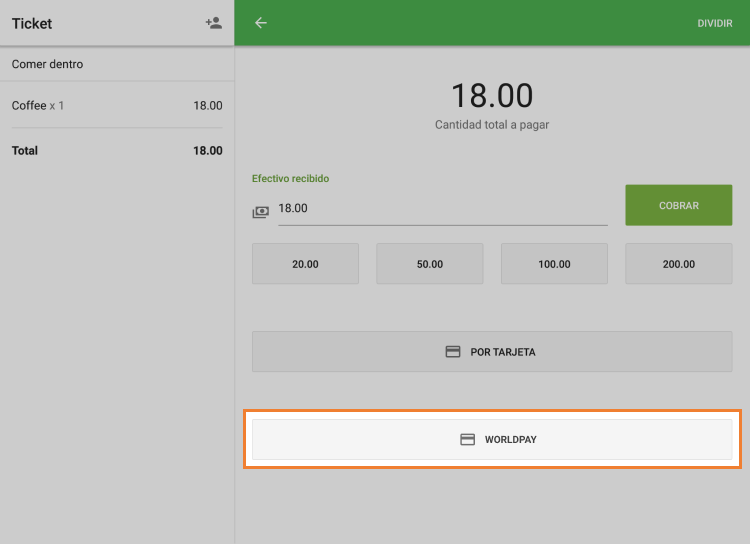Select the Coffee x 1 ticket line
The height and width of the screenshot is (544, 750).
117,105
